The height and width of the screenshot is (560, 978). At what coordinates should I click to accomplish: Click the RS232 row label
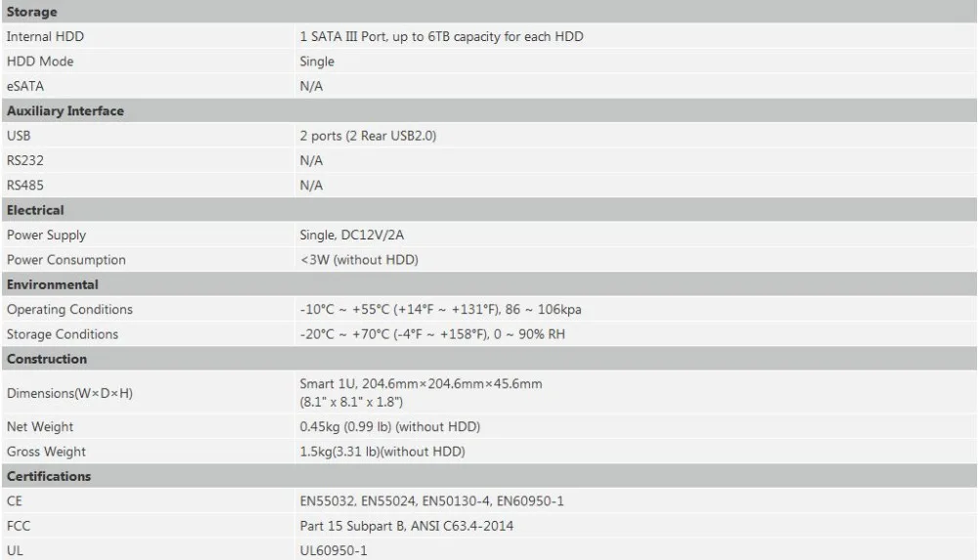[x=25, y=160]
